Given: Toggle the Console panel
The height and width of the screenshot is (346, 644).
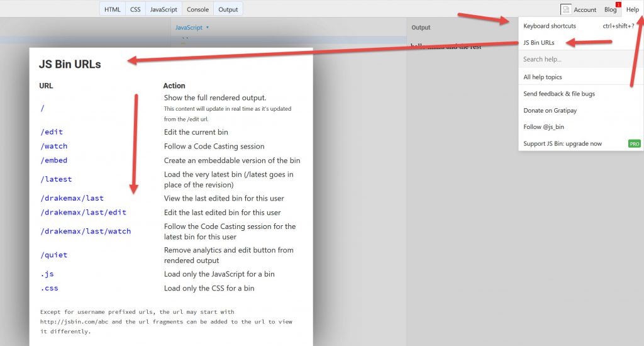Looking at the screenshot, I should pyautogui.click(x=197, y=9).
